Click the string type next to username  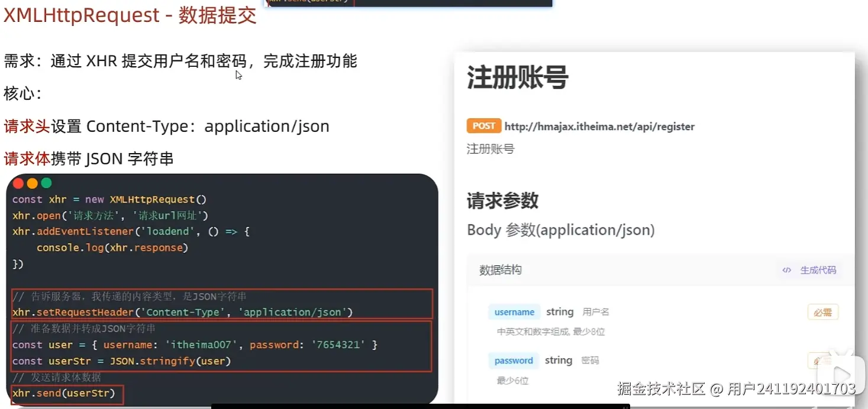(x=560, y=311)
